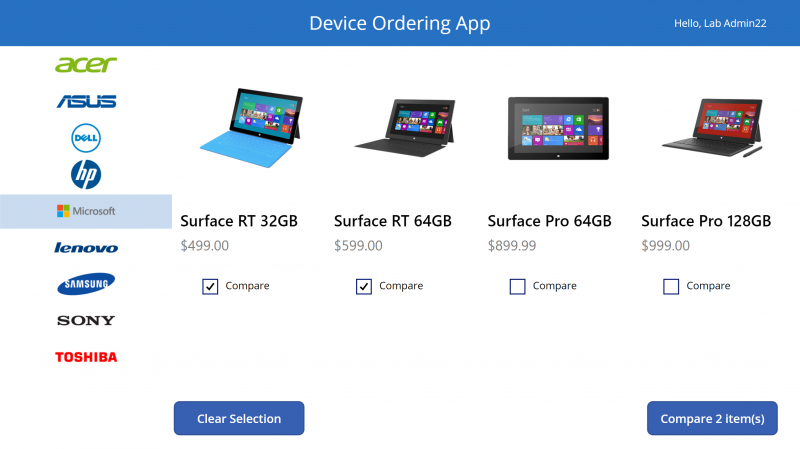Check Compare for Surface Pro 128GB

(671, 286)
